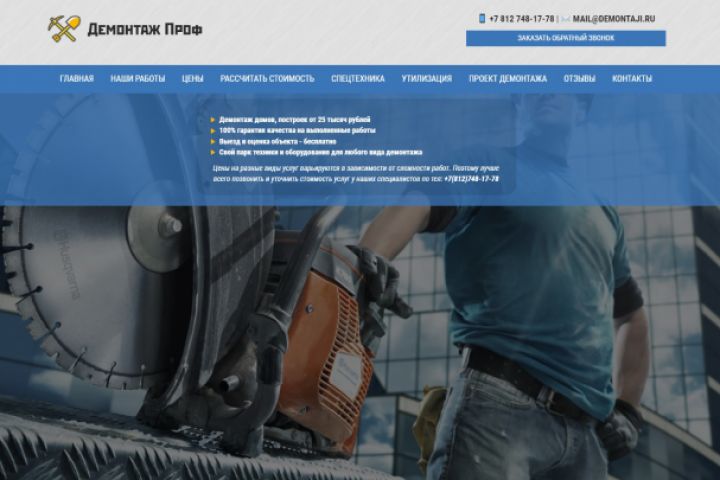Click Выезд и оценка объекта - бесплатно line
The width and height of the screenshot is (720, 480).
tap(278, 141)
